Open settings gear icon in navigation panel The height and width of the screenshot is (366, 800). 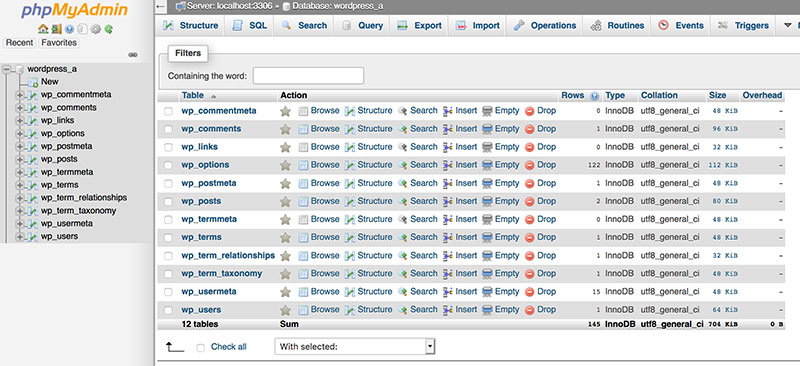(x=95, y=29)
